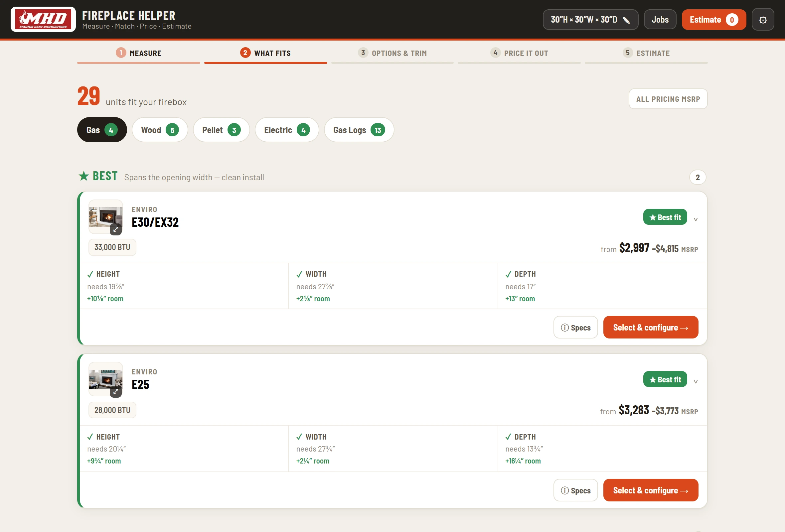Viewport: 785px width, 532px height.
Task: Open the Estimate cart button
Action: click(x=714, y=20)
